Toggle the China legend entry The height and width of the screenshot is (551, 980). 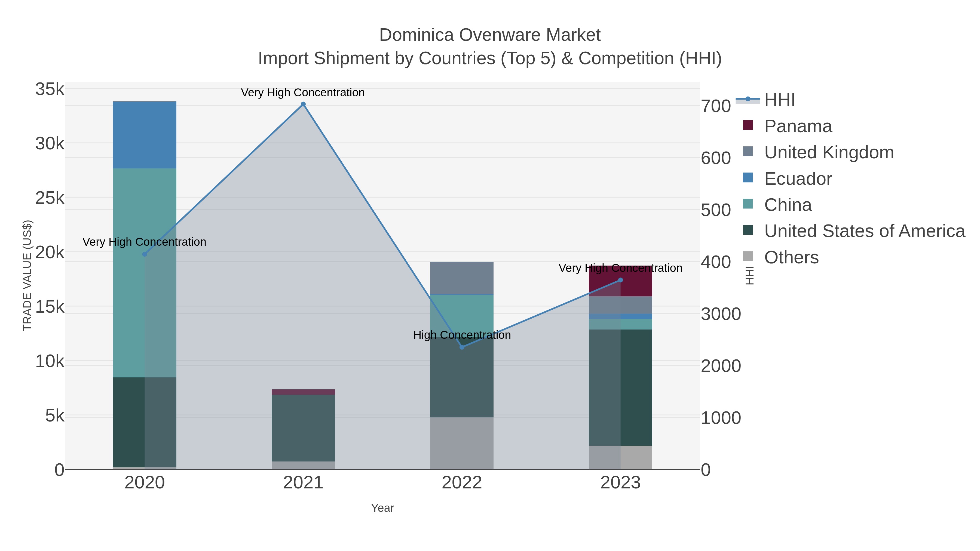click(x=777, y=205)
